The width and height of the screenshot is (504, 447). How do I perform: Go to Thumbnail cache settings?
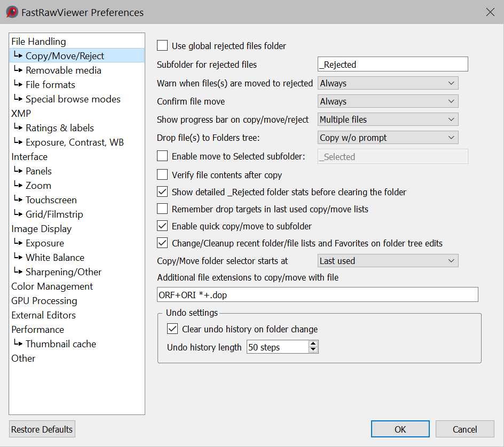pos(60,344)
